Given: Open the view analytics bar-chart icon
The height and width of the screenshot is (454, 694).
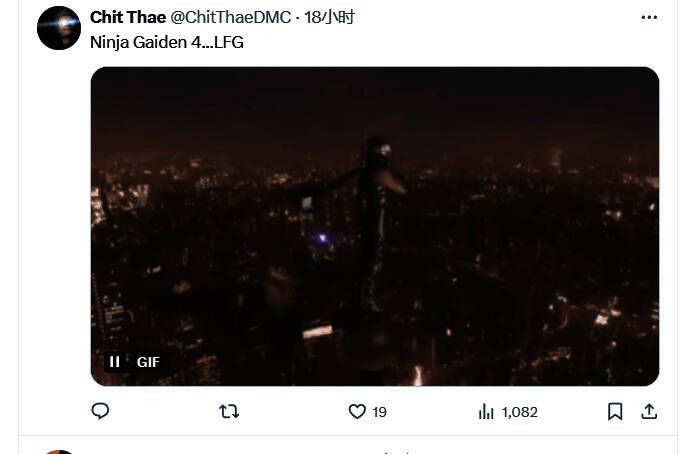Looking at the screenshot, I should point(487,411).
